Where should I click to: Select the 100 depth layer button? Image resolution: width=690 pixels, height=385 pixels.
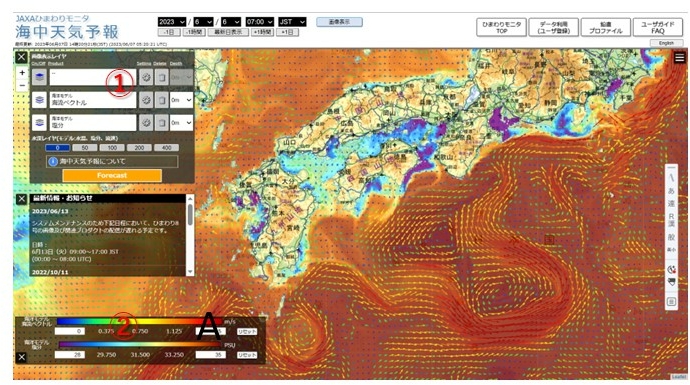(112, 148)
